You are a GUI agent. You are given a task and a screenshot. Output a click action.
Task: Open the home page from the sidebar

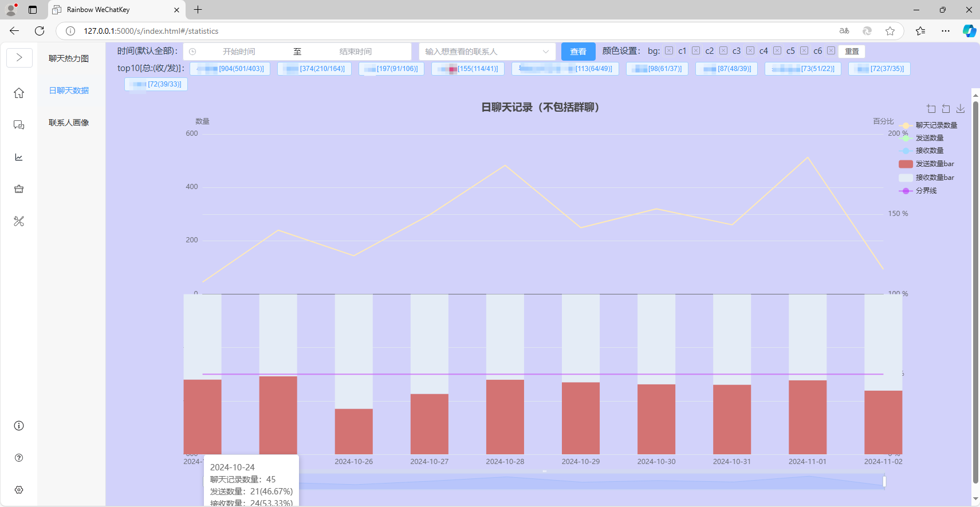point(19,93)
